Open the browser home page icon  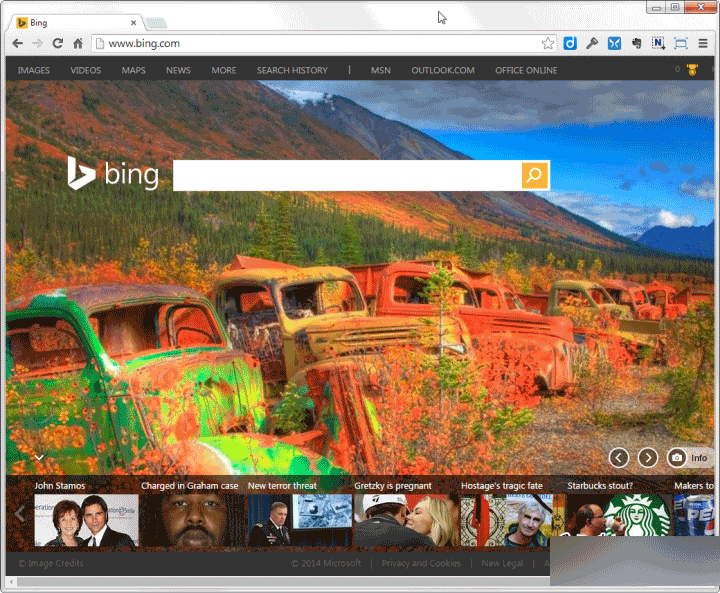[x=78, y=44]
